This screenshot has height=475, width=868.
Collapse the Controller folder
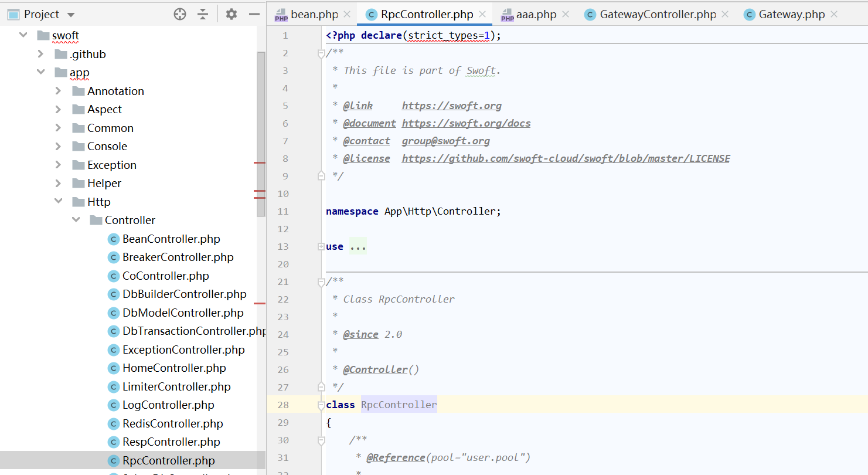pyautogui.click(x=76, y=220)
